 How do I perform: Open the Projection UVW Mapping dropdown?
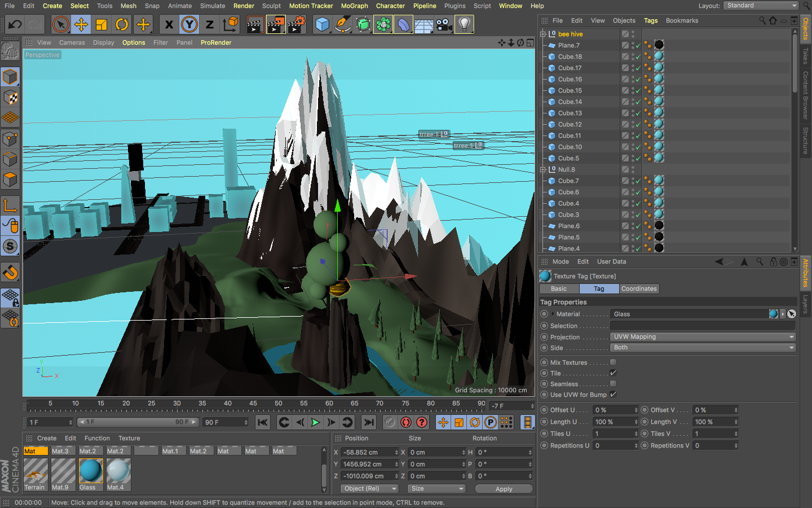tap(703, 337)
